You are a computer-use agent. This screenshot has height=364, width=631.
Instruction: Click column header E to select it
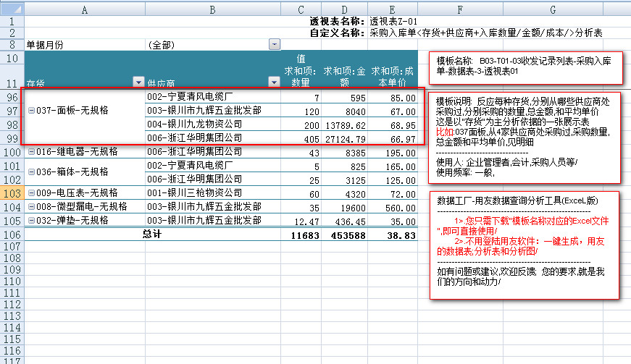[393, 9]
